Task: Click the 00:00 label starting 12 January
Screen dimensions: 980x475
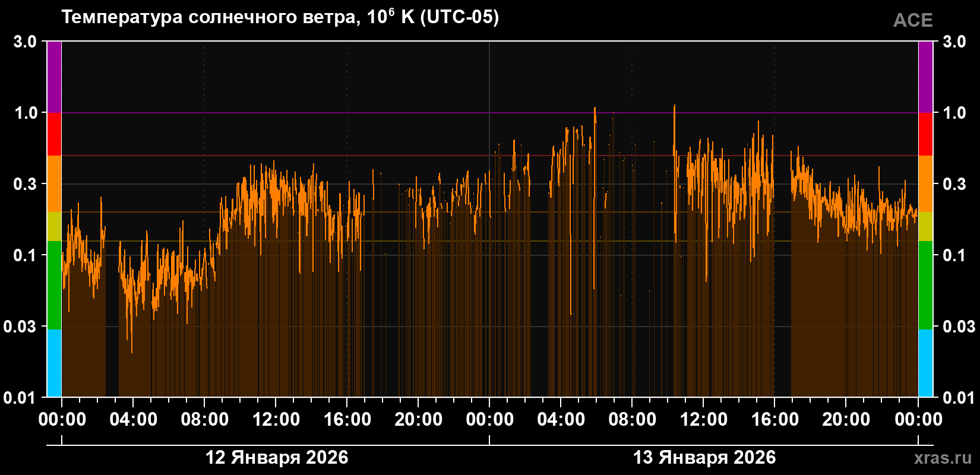Action: point(62,420)
